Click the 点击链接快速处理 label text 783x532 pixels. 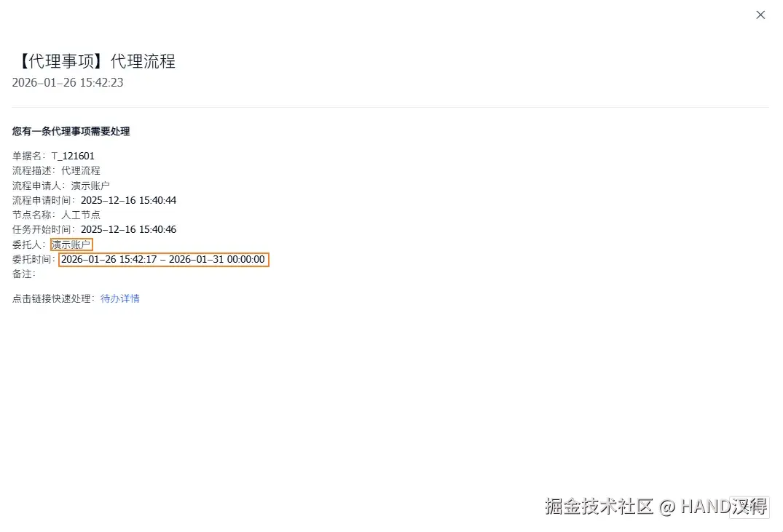coord(52,298)
